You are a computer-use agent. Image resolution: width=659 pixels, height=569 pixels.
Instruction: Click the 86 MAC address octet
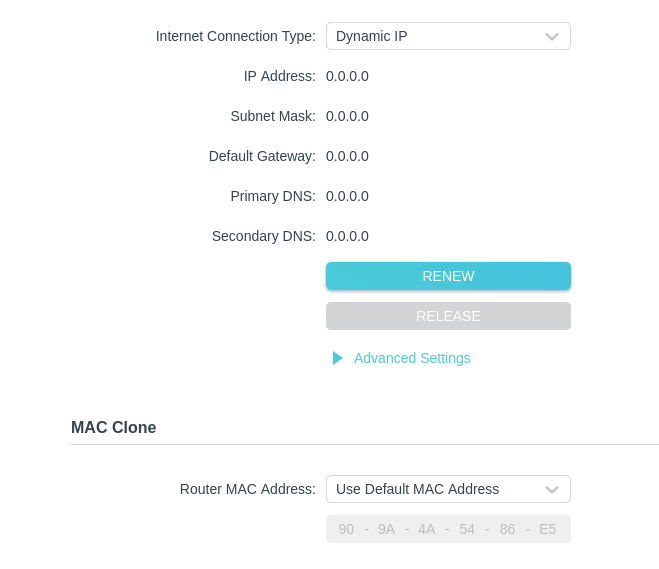pyautogui.click(x=508, y=529)
